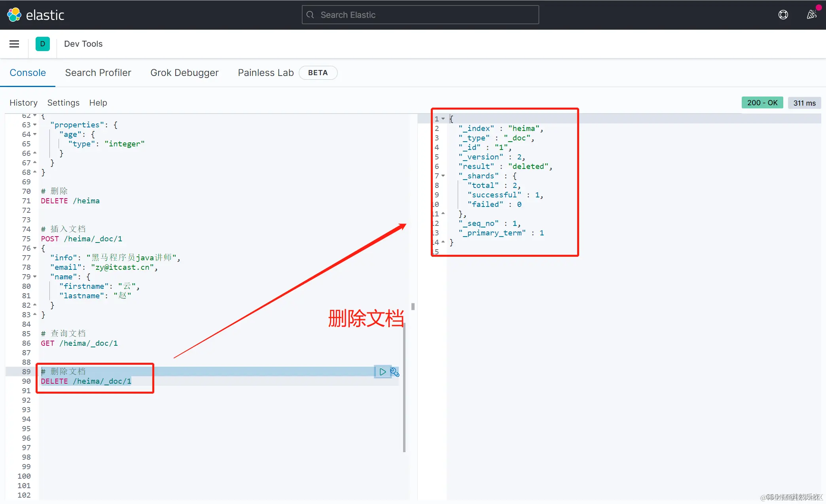Open the wrench request options icon

(394, 372)
